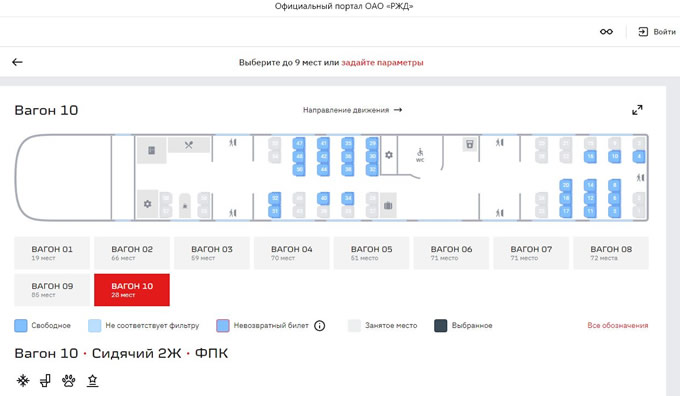The width and height of the screenshot is (680, 396).
Task: Select free seat 52
Action: pos(275,199)
